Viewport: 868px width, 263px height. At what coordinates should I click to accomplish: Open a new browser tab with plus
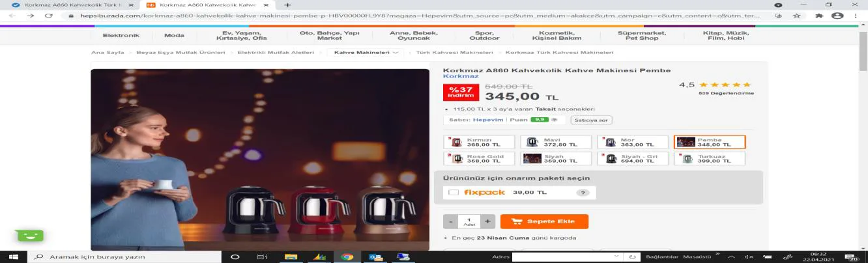click(x=287, y=5)
